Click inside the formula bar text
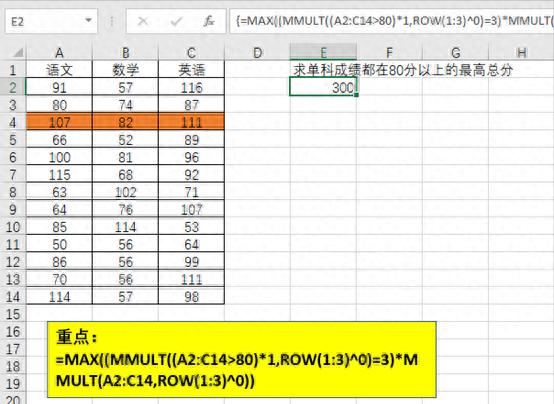Image resolution: width=554 pixels, height=404 pixels. point(391,21)
